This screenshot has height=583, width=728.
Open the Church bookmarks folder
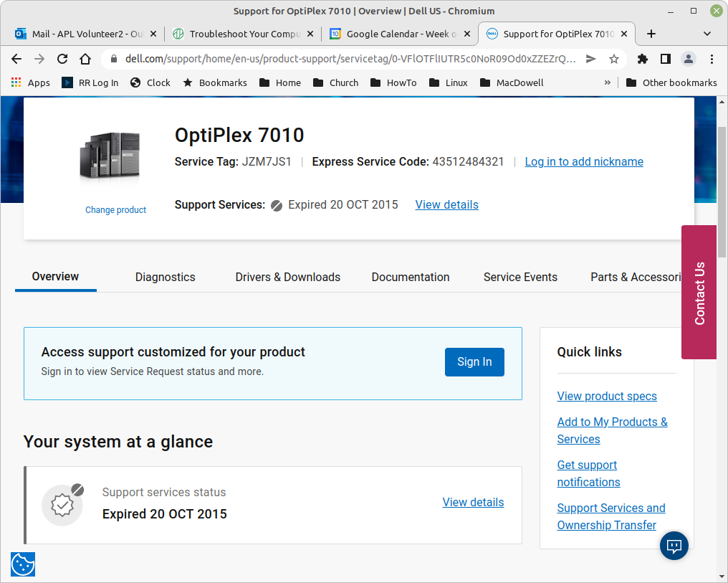tap(335, 82)
